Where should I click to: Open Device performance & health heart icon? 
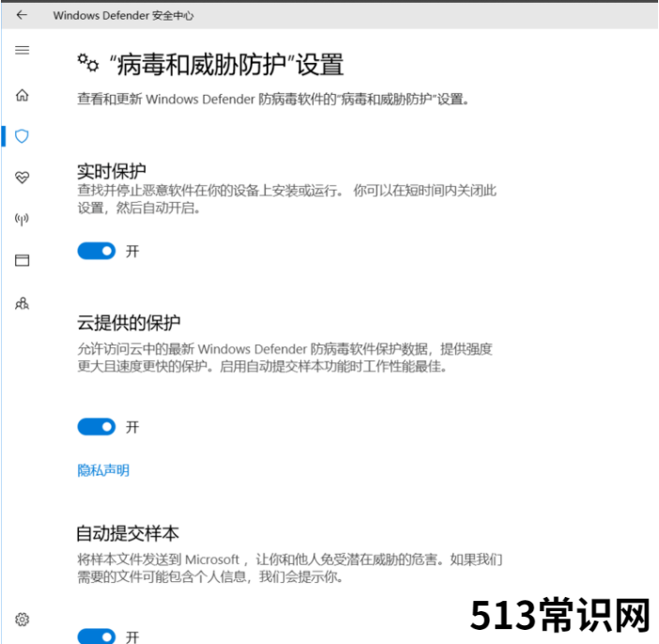click(23, 177)
